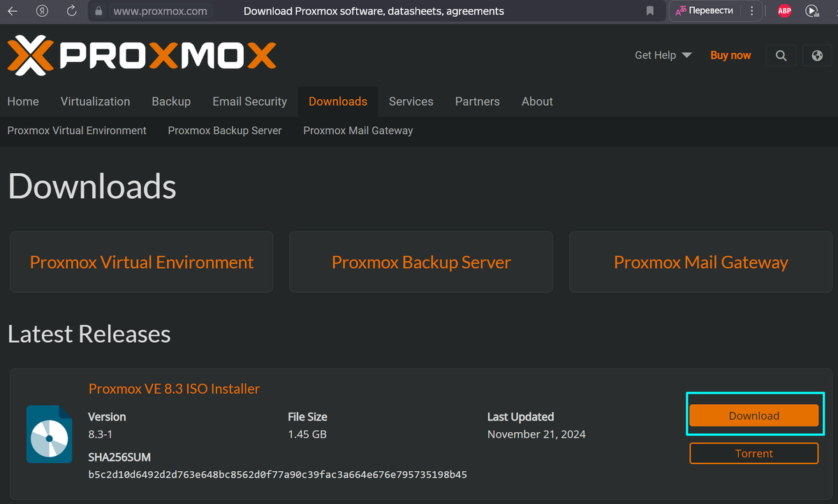This screenshot has width=838, height=504.
Task: Click the Buy now link
Action: point(730,55)
